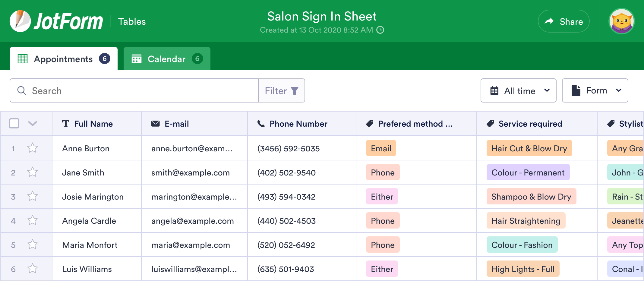Click inside the Search field

tap(121, 90)
